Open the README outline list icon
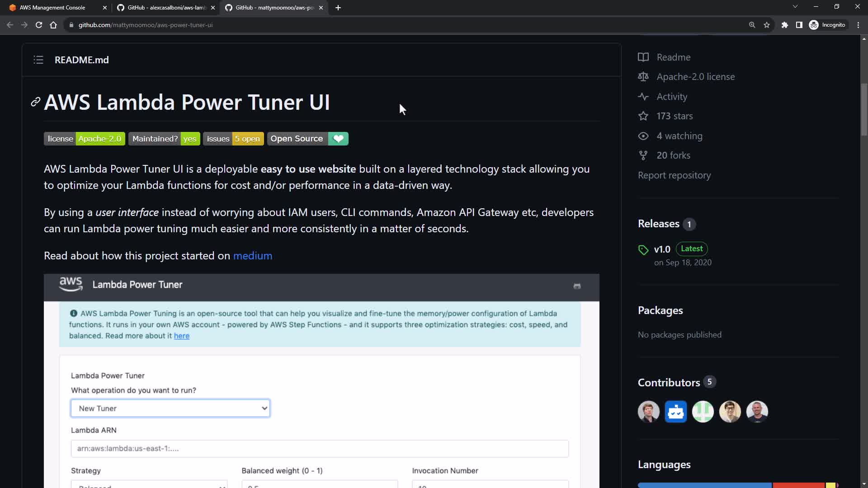 pyautogui.click(x=38, y=60)
